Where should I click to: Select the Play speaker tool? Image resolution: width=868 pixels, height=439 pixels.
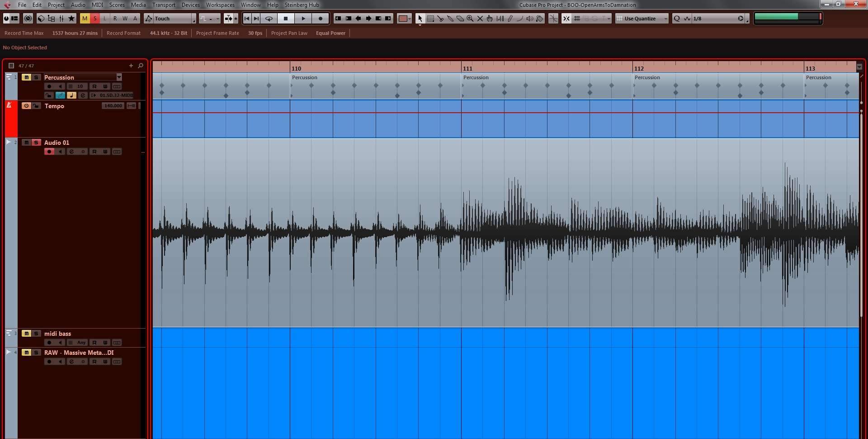[x=529, y=19]
